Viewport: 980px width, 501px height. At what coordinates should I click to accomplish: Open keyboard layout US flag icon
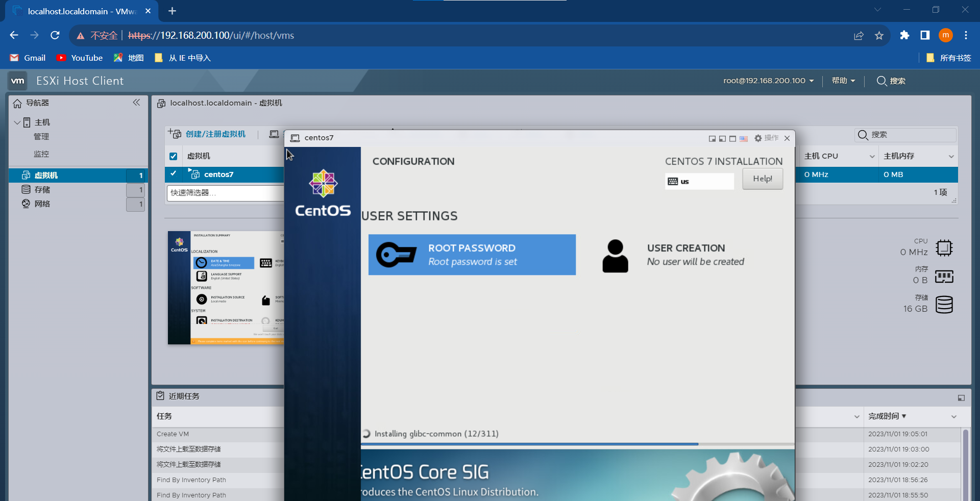pyautogui.click(x=744, y=138)
